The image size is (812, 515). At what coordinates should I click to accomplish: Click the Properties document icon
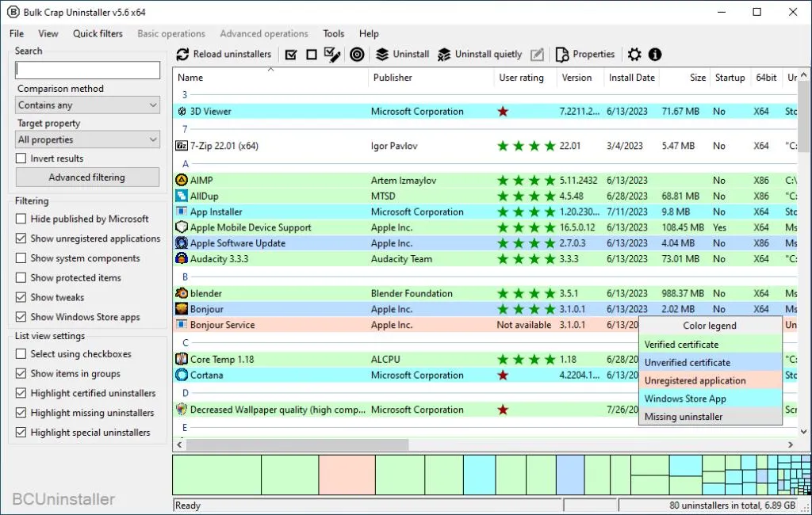[x=562, y=55]
